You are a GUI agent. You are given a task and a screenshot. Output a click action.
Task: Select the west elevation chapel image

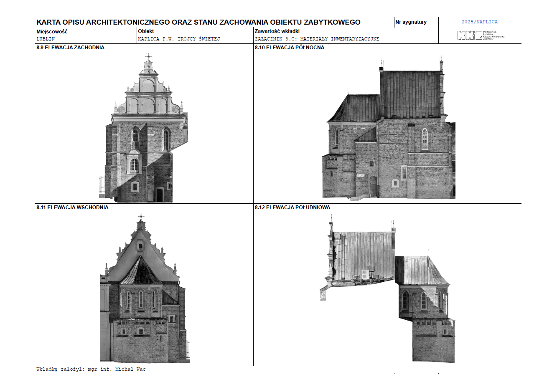[143, 128]
